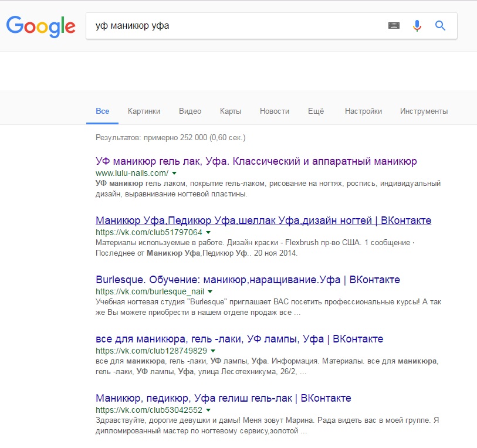Click the 'Результатов: примерно 252 000' stats text

(170, 137)
